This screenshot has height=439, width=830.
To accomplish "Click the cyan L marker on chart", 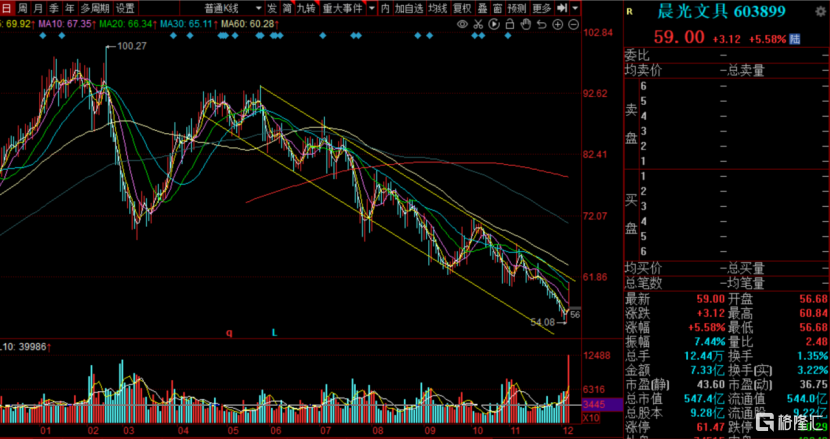I will click(274, 333).
